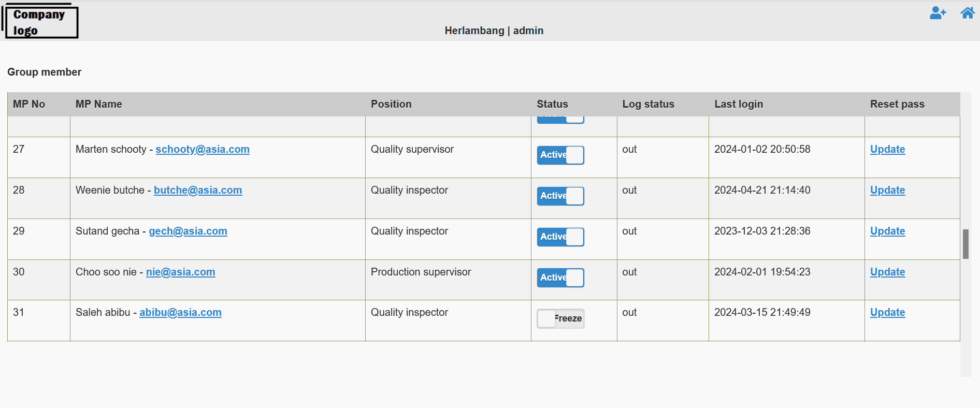Click Update for Saleh abibu
Screen dimensions: 980x408
[887, 313]
